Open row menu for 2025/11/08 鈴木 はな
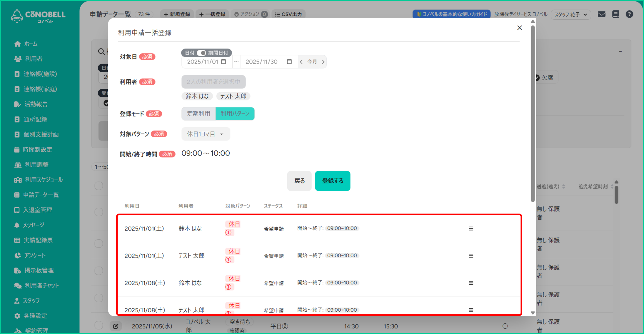644x334 pixels. click(x=471, y=283)
